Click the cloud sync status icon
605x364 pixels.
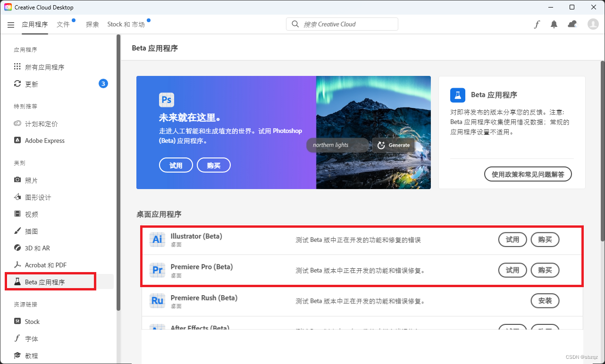[x=572, y=24]
